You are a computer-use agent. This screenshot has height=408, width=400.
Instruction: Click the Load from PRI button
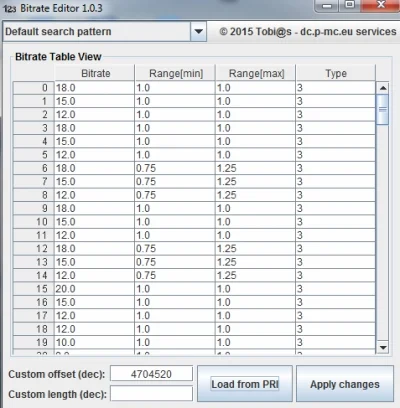coord(245,384)
